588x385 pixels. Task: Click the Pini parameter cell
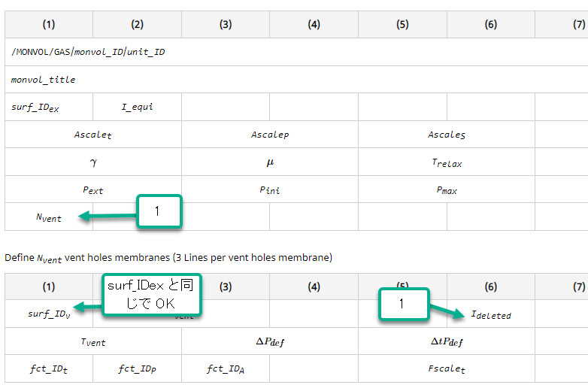270,189
